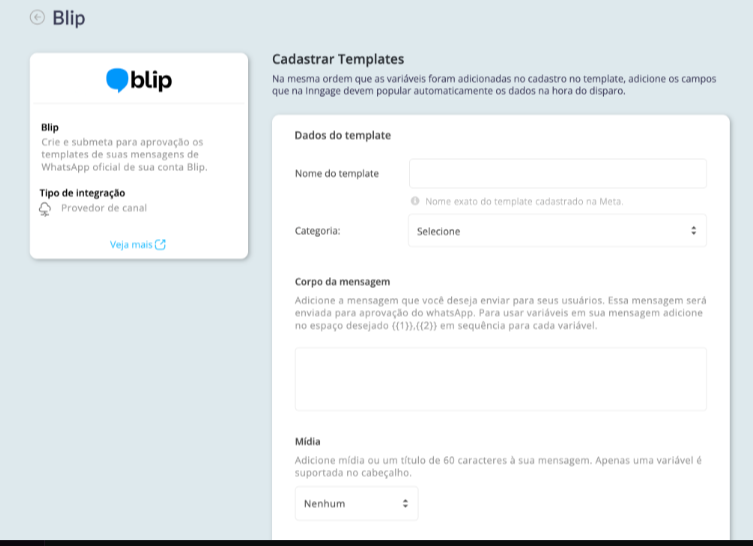Click the Cadastrar Templates heading
Image resolution: width=753 pixels, height=546 pixels.
[338, 59]
